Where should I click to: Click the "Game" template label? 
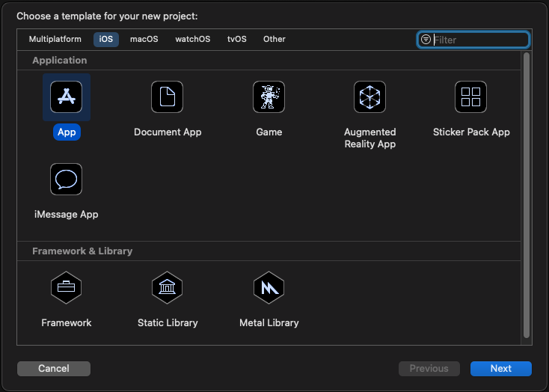pyautogui.click(x=269, y=132)
